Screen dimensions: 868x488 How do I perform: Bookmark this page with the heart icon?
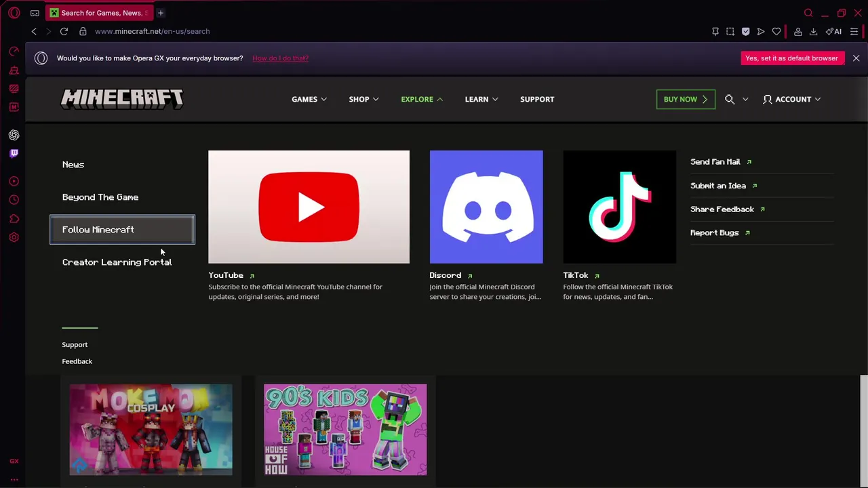point(776,31)
